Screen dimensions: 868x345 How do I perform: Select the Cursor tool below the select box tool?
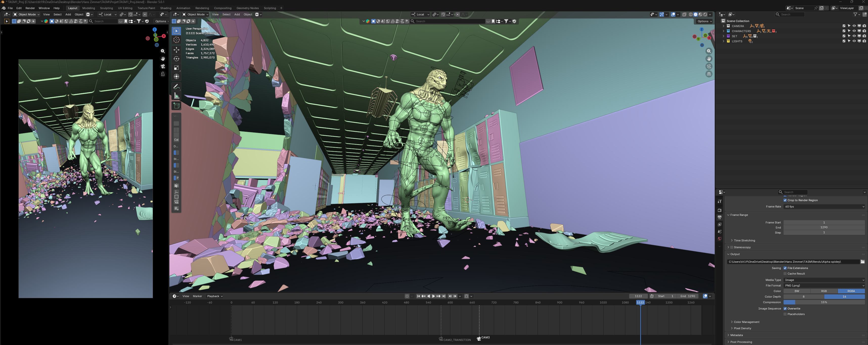(x=176, y=40)
